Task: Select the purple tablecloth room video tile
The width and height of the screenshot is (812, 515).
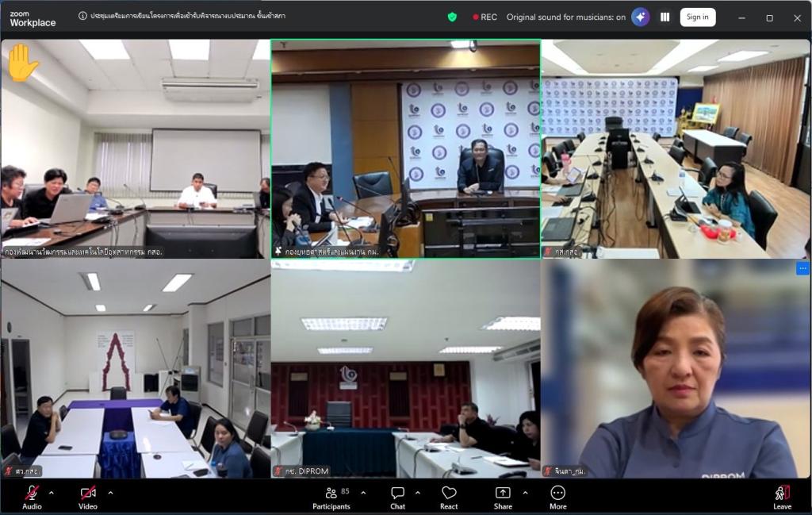Action: [x=135, y=368]
